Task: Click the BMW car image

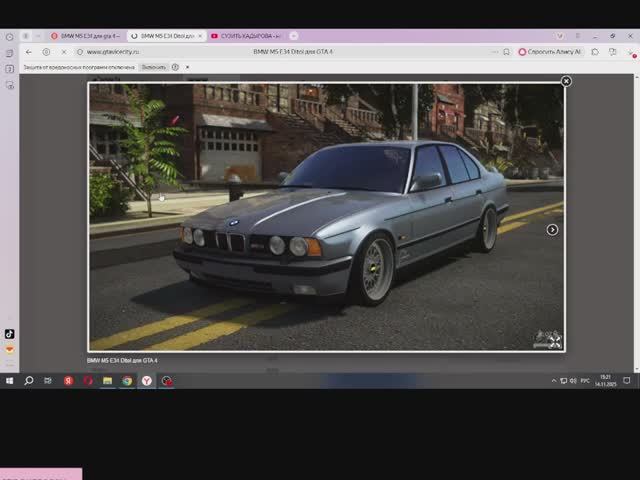Action: (326, 217)
